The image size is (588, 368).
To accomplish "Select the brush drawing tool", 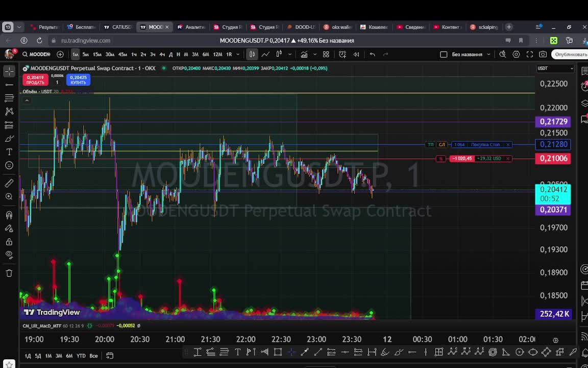I will [x=9, y=139].
